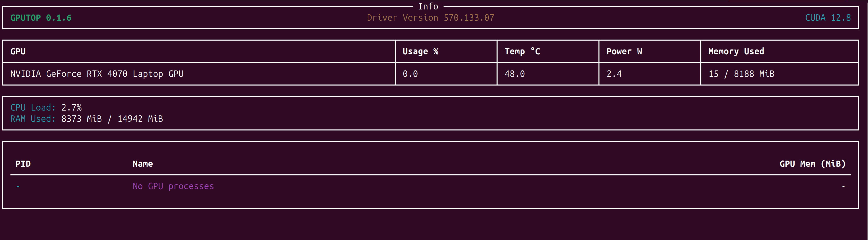The height and width of the screenshot is (240, 868).
Task: Click the NVIDIA GeForce RTX 4070 Laptop GPU row
Action: 97,74
